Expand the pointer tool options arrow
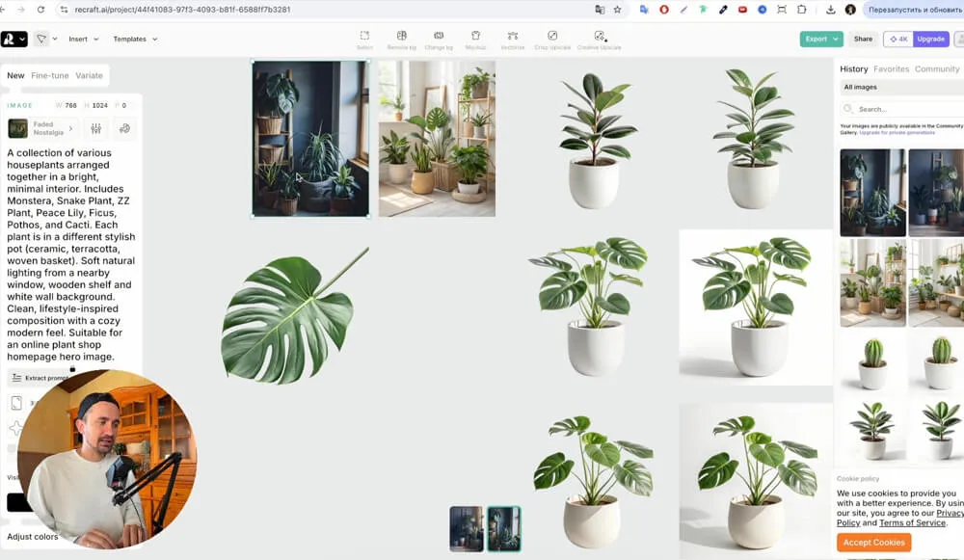Viewport: 964px width, 560px height. point(55,39)
